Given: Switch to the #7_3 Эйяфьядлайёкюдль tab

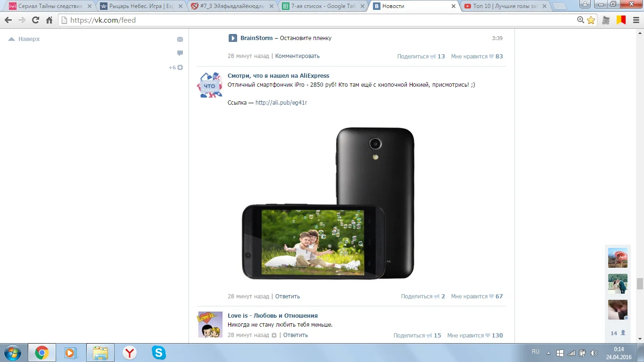Looking at the screenshot, I should coord(232,6).
